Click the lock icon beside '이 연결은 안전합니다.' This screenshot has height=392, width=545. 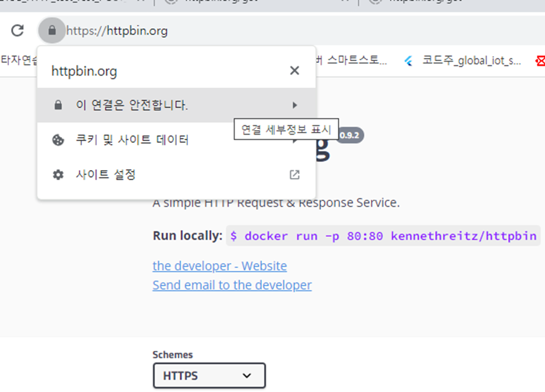pos(58,105)
